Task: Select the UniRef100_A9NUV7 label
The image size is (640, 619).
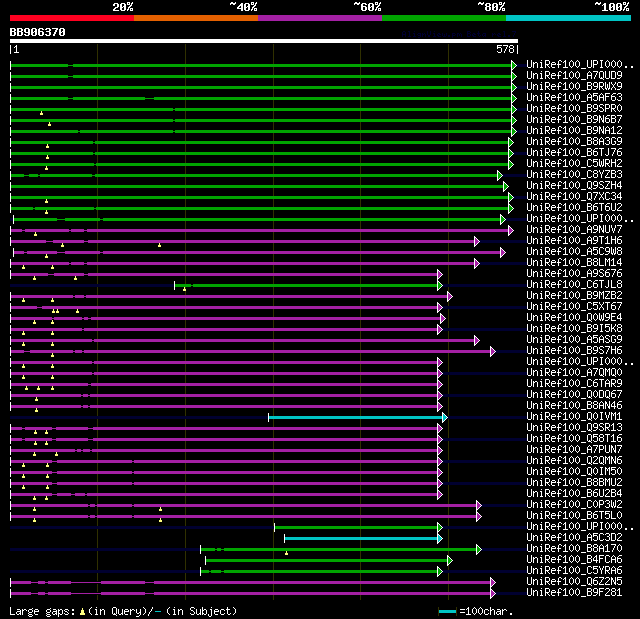Action: coord(574,230)
